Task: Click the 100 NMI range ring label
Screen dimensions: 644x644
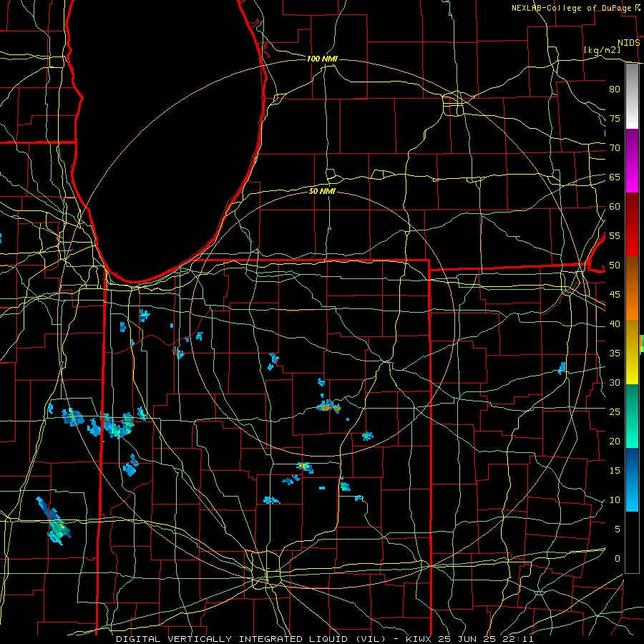Action: point(323,59)
